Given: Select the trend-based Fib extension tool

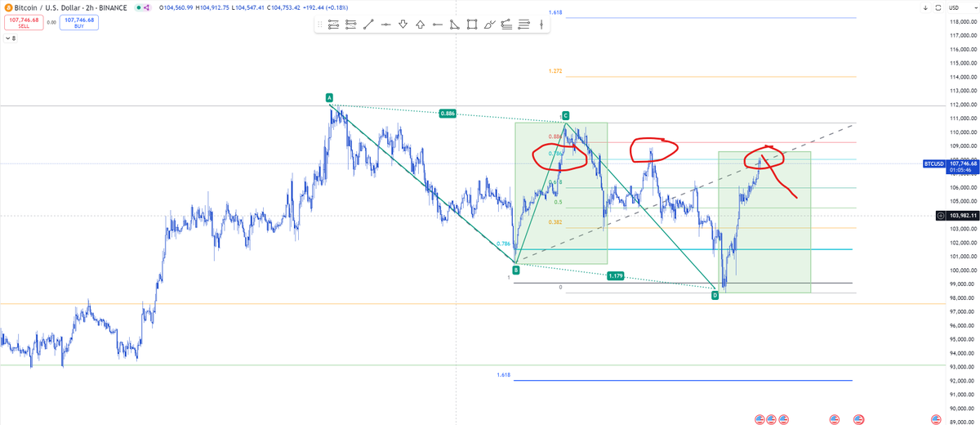Looking at the screenshot, I should coord(350,25).
